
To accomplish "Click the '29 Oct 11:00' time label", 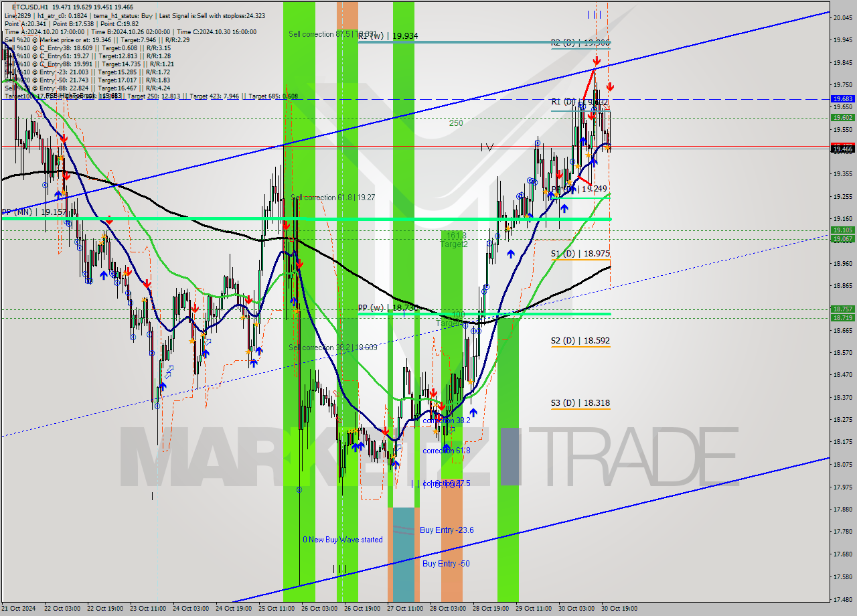I will point(534,609).
